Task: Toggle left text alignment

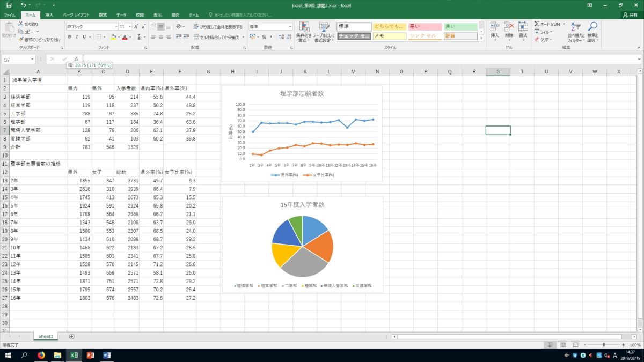Action: (153, 37)
